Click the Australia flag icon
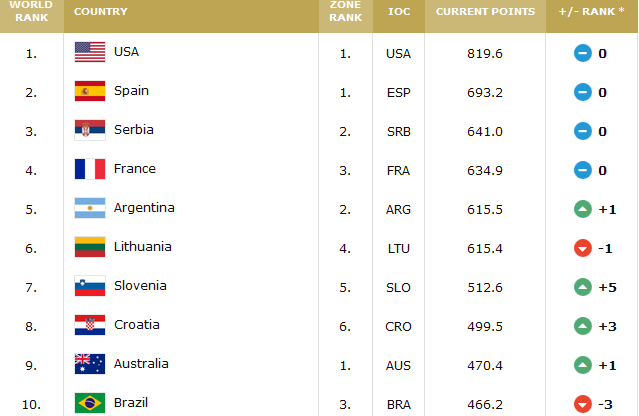This screenshot has width=639, height=416. click(90, 364)
